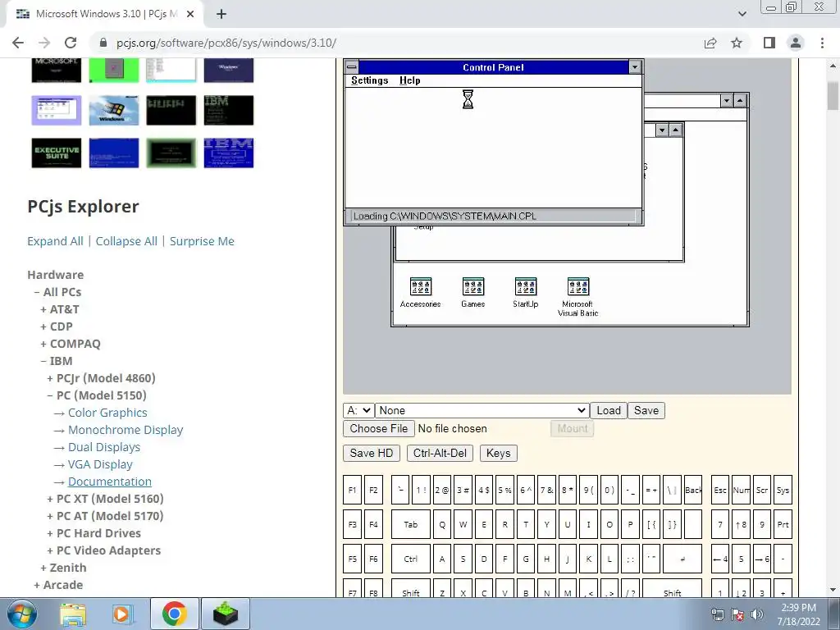The image size is (840, 630).
Task: Open the Settings menu in Control Panel
Action: coord(370,80)
